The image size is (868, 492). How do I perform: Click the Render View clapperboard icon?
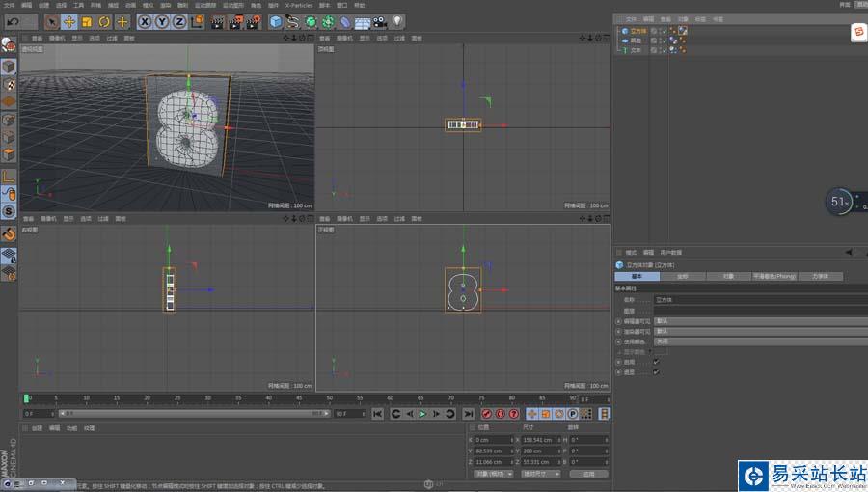click(217, 21)
